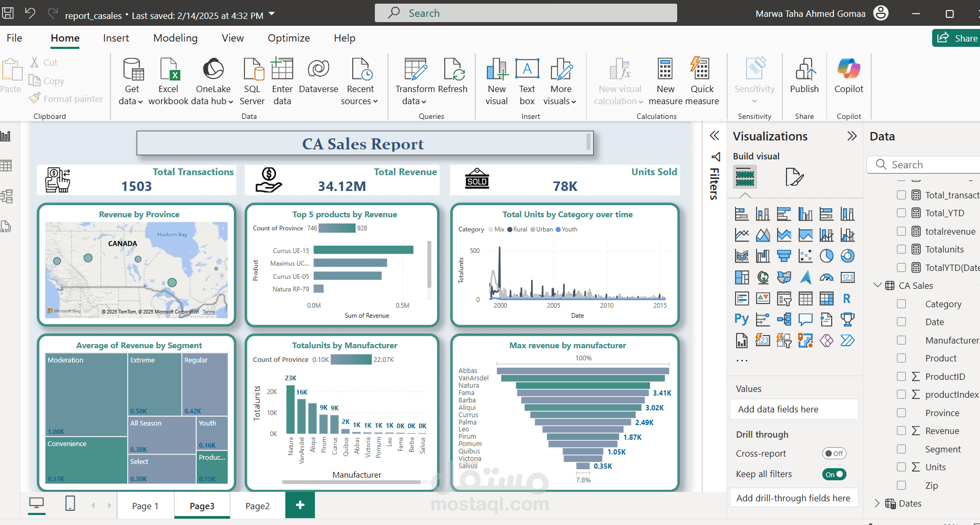Toggle Keep all filters switch
The height and width of the screenshot is (525, 980).
834,474
